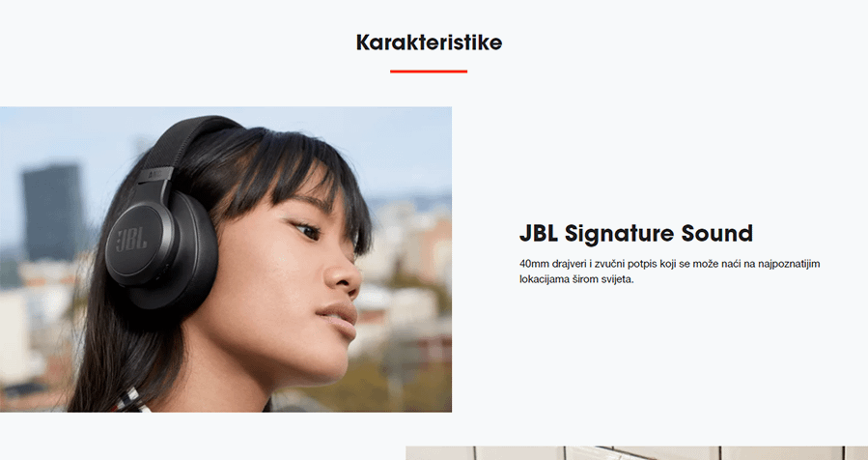Click the small JBL badge on headphone hinge

click(155, 176)
